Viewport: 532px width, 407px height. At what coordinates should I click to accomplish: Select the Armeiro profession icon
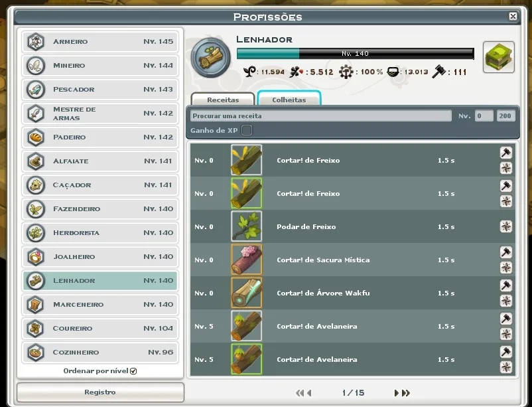36,41
